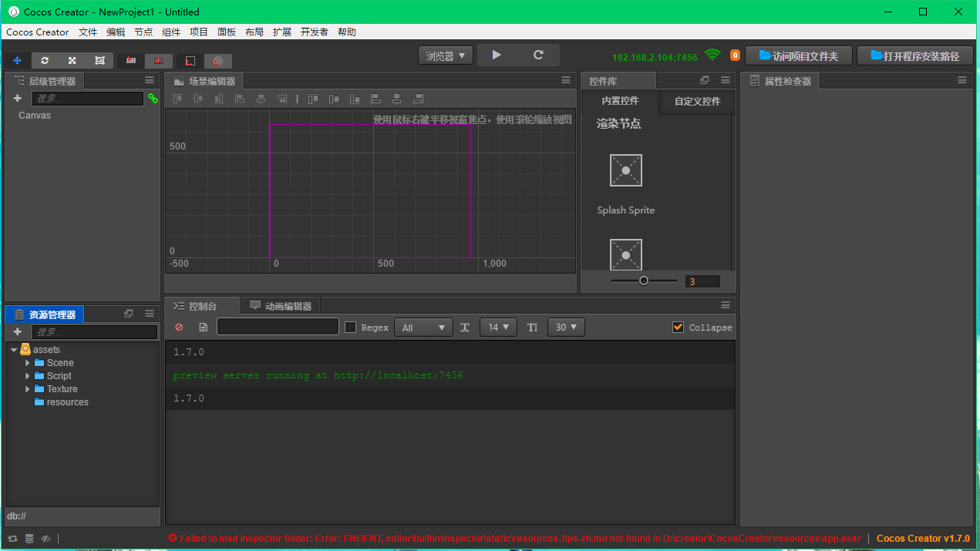Click the align right icon in scene toolbar
This screenshot has width=980, height=551.
[282, 99]
